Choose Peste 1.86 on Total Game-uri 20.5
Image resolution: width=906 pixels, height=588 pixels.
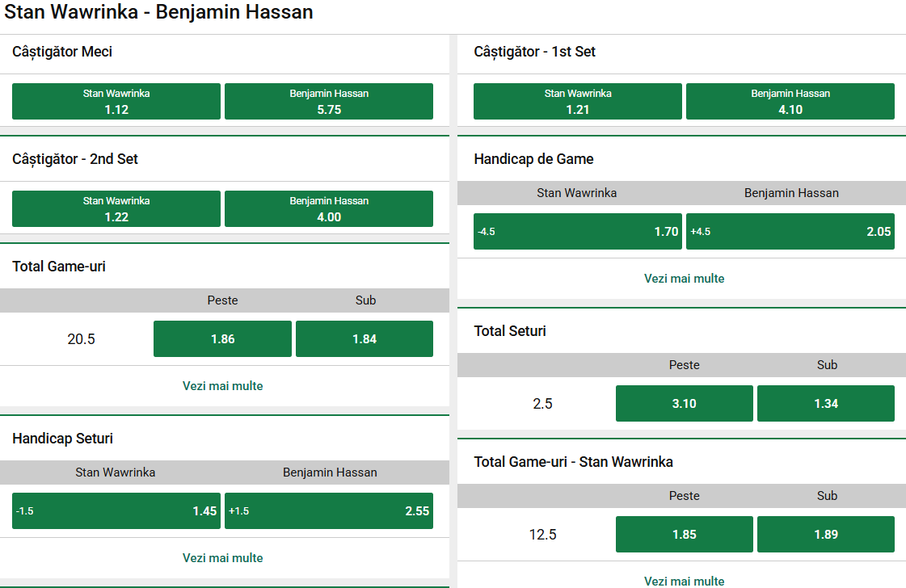222,338
